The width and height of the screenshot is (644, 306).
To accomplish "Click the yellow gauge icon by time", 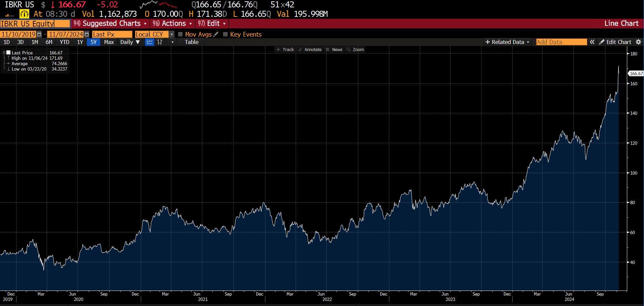I will click(x=24, y=14).
